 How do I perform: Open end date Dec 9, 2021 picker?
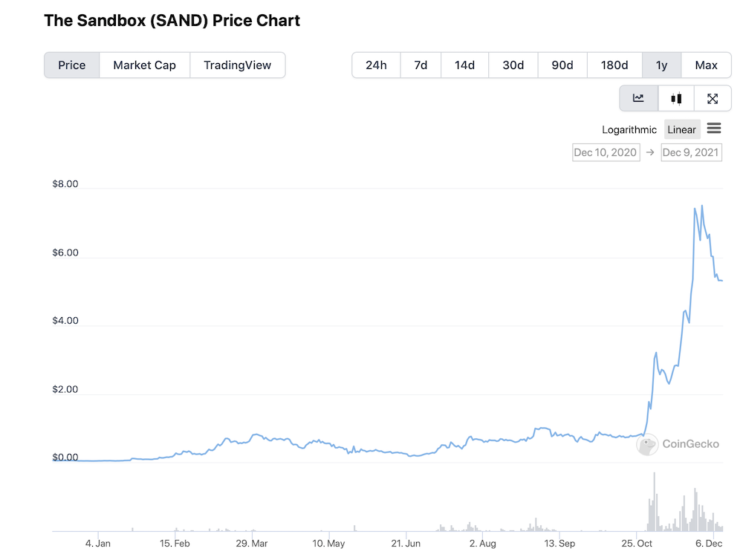(x=691, y=152)
